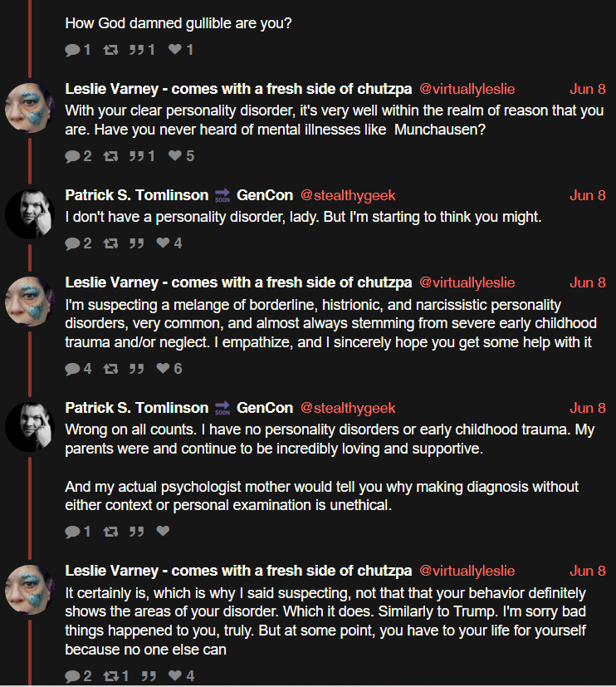Screen dimensions: 616x687
Task: Like the "Wrong on all counts" tweet
Action: point(163,531)
